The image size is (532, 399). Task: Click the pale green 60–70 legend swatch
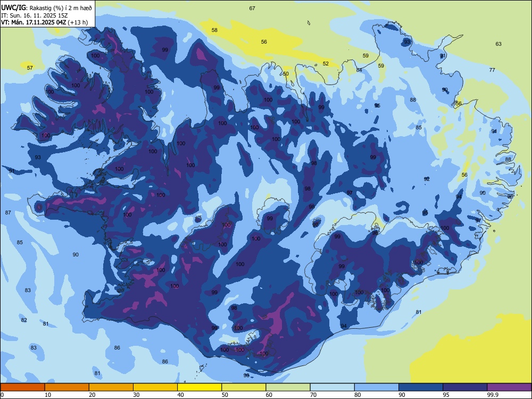(x=288, y=387)
